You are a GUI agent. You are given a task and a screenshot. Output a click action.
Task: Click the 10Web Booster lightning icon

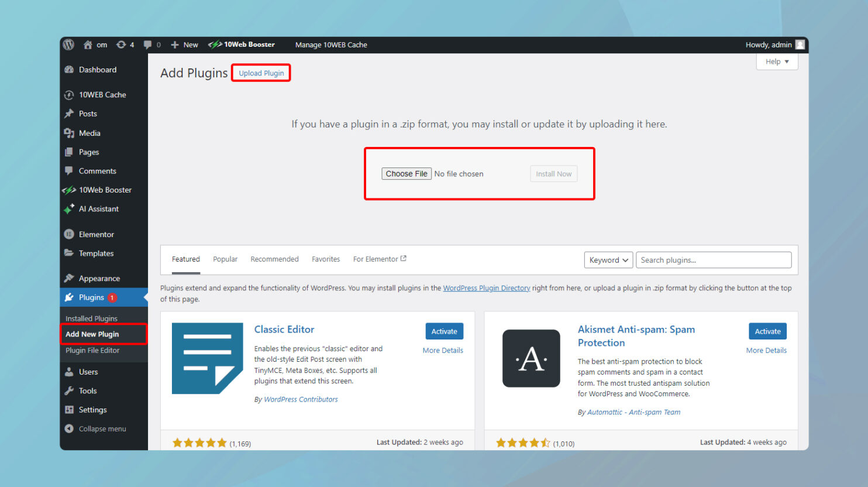coord(68,190)
